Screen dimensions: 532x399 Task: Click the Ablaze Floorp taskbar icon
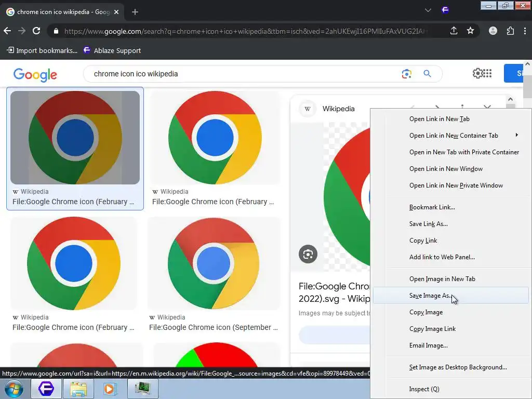[x=46, y=389]
